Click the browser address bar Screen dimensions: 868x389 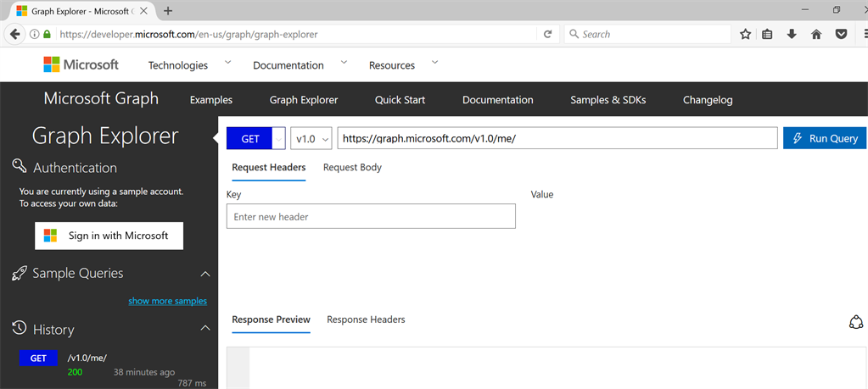tap(296, 34)
